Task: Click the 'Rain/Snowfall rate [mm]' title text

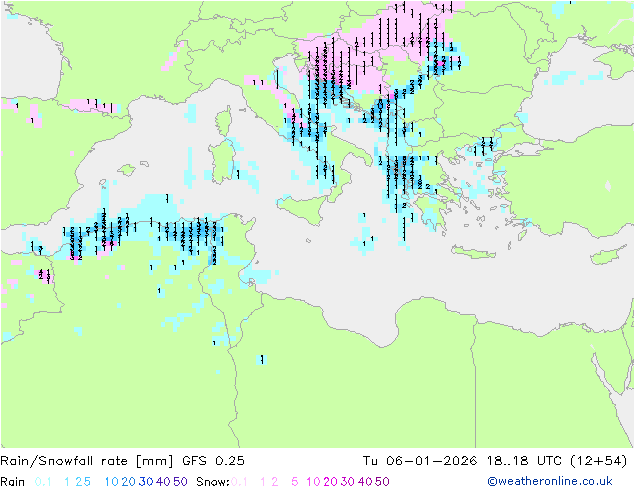Action: click(87, 461)
